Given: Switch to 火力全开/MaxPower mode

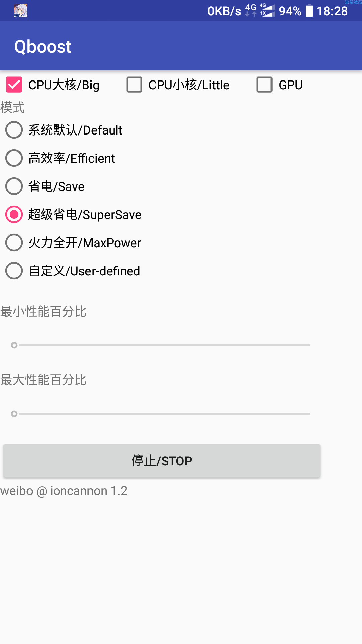Looking at the screenshot, I should coord(73,243).
